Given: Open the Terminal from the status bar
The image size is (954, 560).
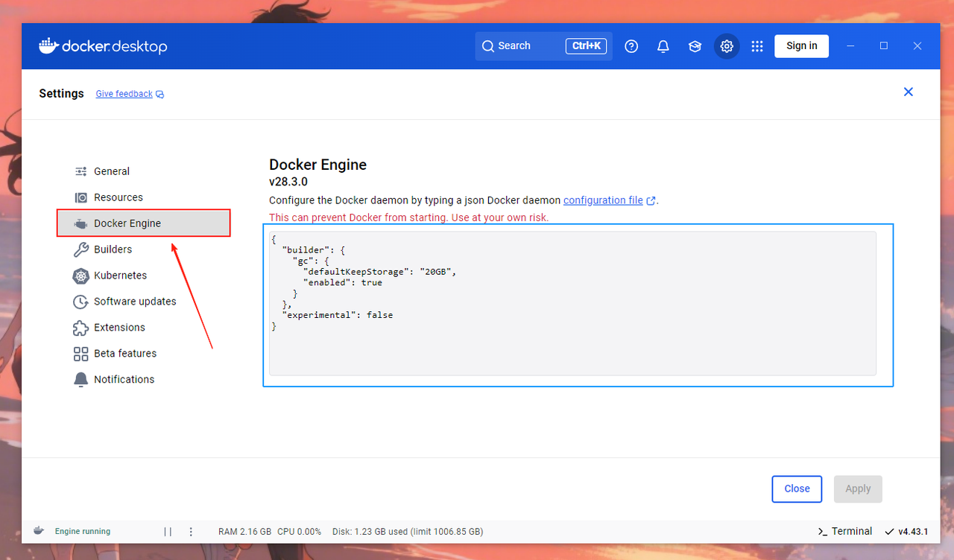Looking at the screenshot, I should click(845, 532).
